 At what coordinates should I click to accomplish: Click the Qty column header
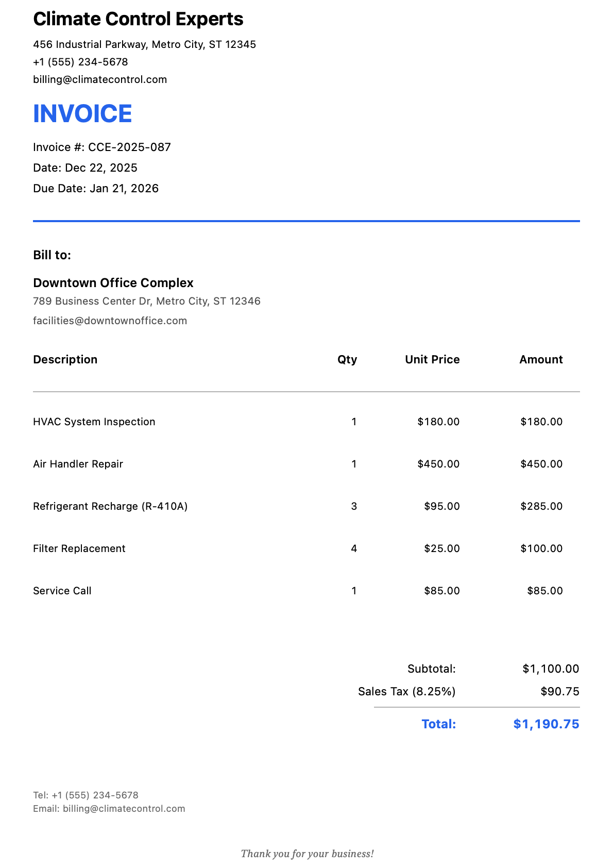[347, 360]
